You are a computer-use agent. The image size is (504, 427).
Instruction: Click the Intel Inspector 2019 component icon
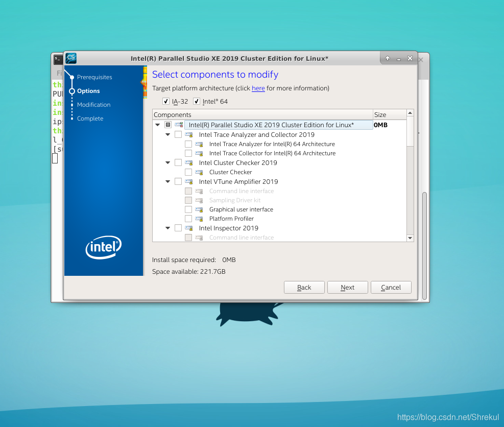[x=189, y=228]
